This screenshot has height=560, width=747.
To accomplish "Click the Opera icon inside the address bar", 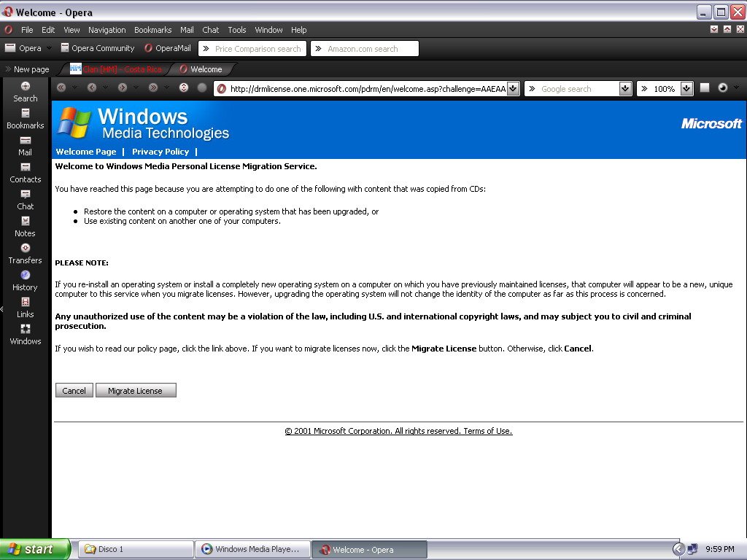I will pyautogui.click(x=222, y=88).
